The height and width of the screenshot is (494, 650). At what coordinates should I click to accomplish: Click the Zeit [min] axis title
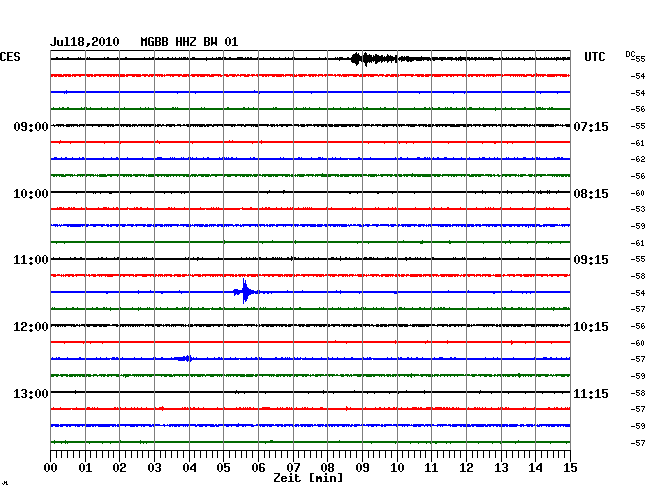308,478
